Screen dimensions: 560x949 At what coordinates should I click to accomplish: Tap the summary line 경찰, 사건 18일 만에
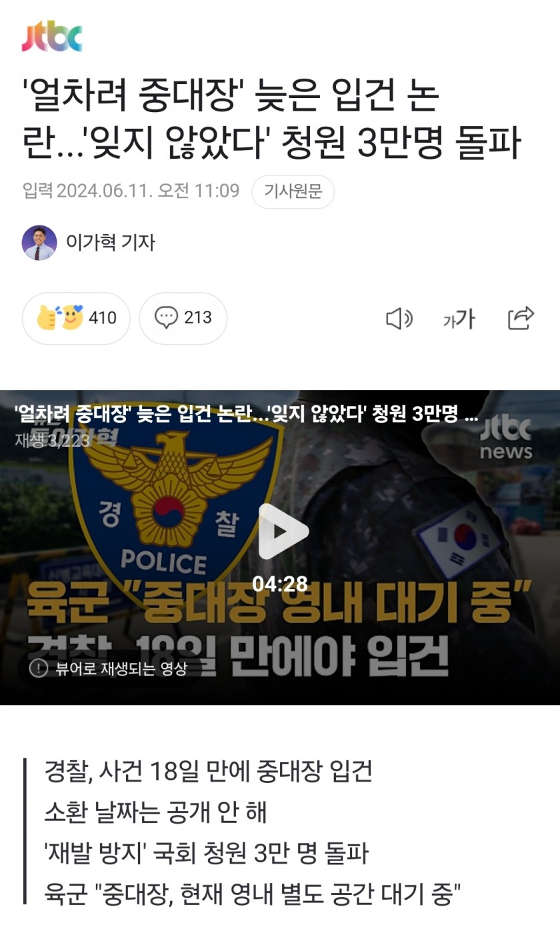pos(208,772)
